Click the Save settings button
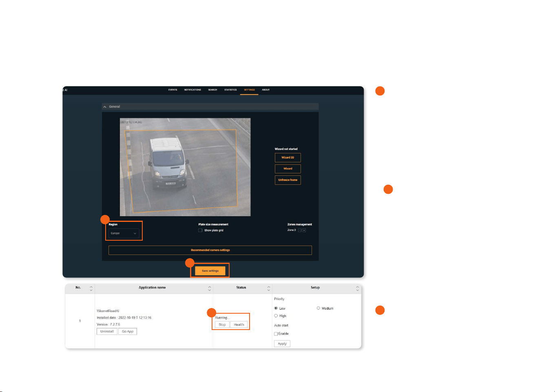Viewport: 555px width, 392px height. 210,271
